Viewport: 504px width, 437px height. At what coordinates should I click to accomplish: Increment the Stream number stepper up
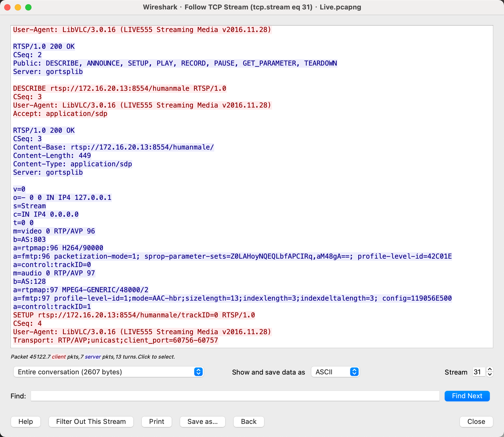490,369
